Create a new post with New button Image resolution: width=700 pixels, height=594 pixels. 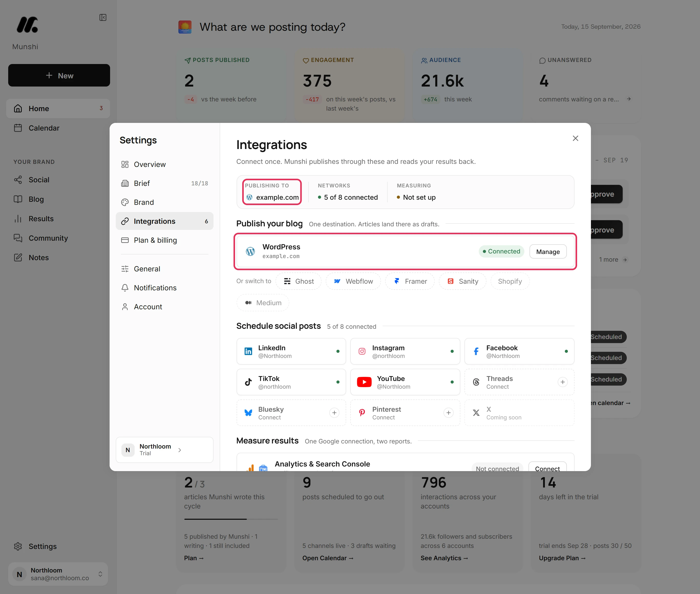click(59, 76)
